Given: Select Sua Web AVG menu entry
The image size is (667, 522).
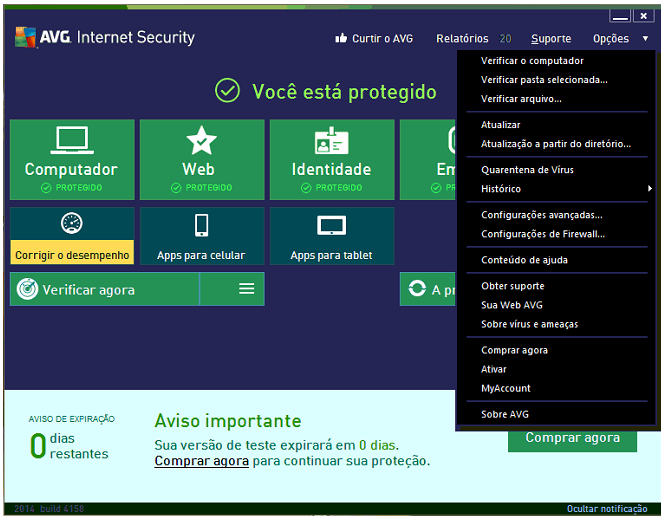Looking at the screenshot, I should click(512, 305).
